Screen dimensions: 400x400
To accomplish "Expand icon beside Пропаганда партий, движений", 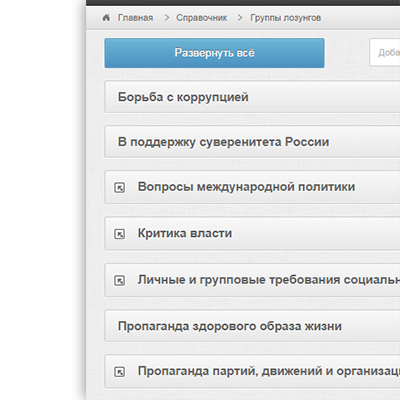I will click(119, 371).
